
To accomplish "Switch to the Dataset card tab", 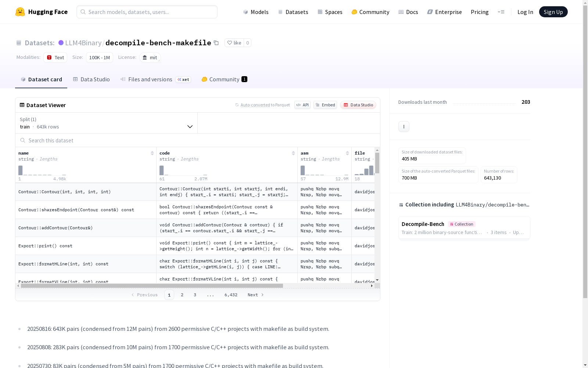I will (x=41, y=79).
